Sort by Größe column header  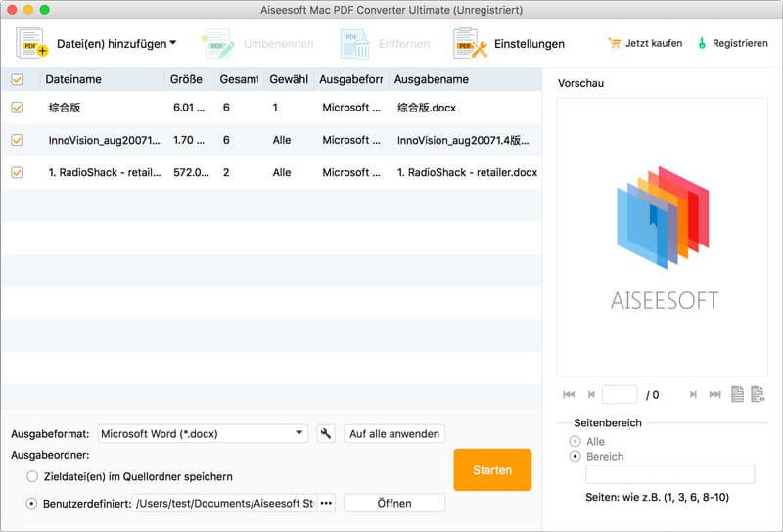[189, 80]
